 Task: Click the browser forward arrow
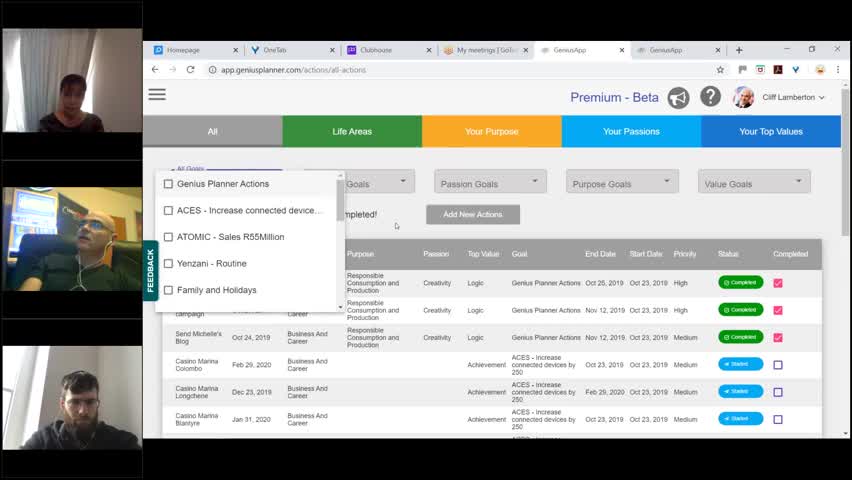click(173, 70)
